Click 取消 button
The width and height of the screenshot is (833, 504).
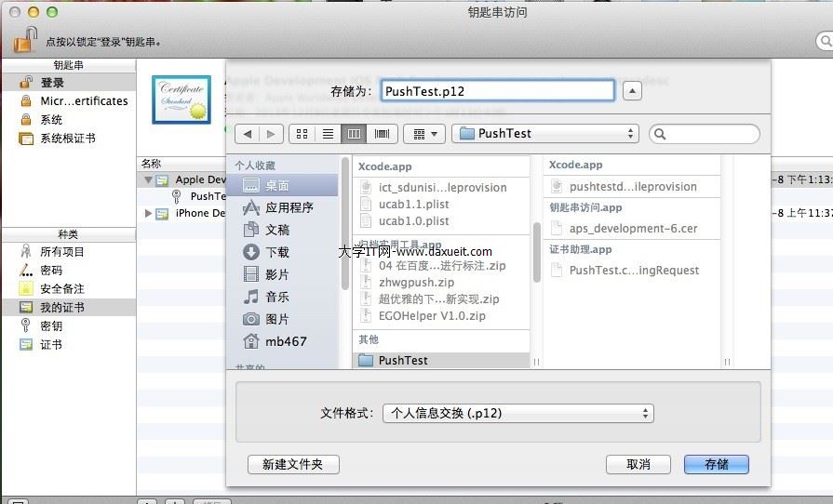point(638,464)
